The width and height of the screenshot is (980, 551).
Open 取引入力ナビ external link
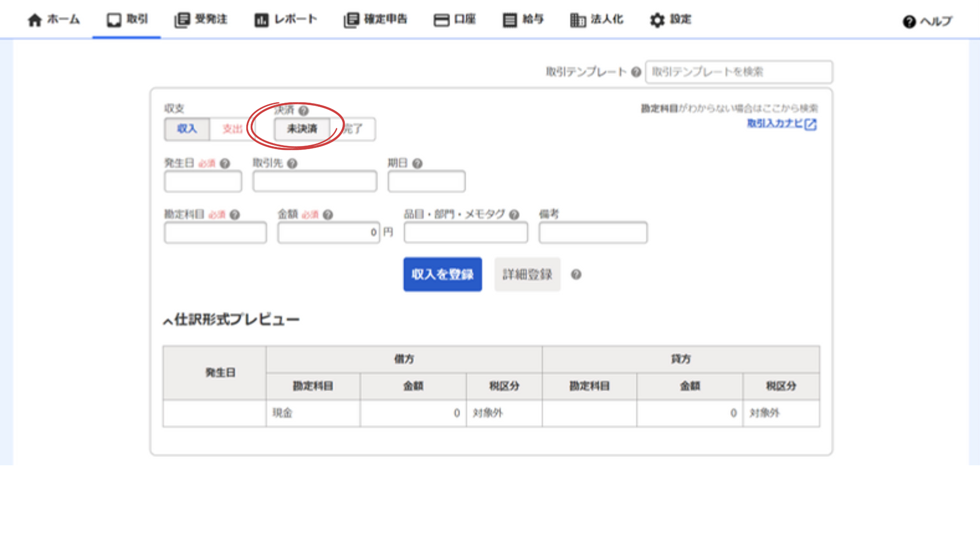[x=781, y=124]
